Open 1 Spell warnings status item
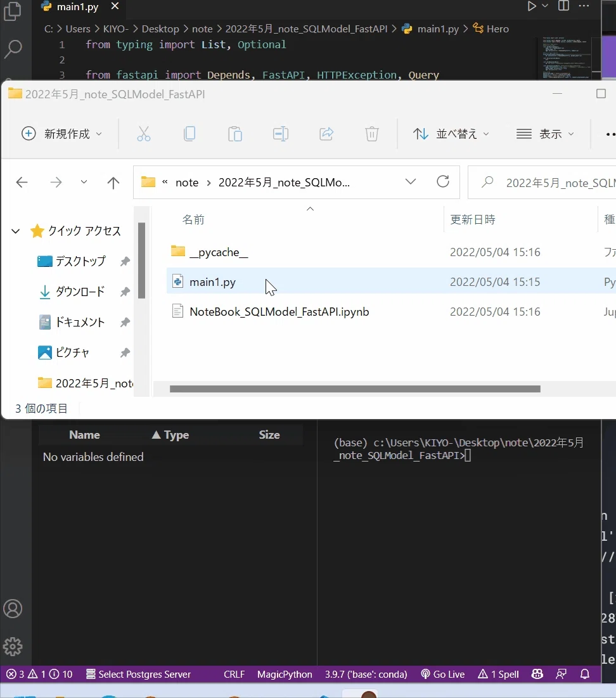 pyautogui.click(x=498, y=674)
